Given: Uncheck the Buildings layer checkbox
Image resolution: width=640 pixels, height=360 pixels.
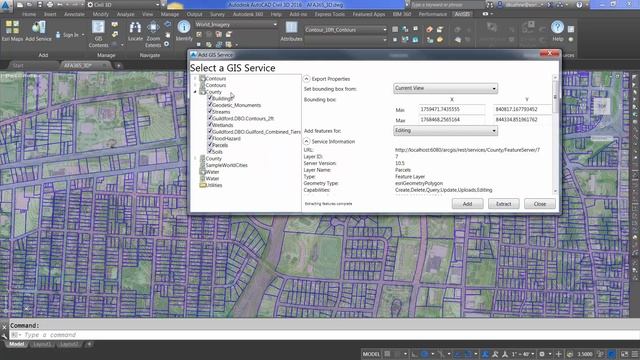Looking at the screenshot, I should (x=210, y=98).
